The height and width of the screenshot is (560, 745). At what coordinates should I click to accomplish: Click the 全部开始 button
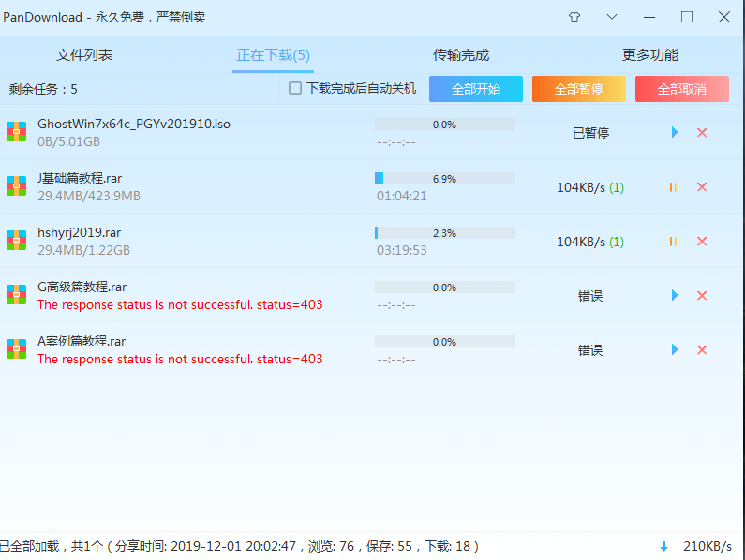(x=476, y=89)
